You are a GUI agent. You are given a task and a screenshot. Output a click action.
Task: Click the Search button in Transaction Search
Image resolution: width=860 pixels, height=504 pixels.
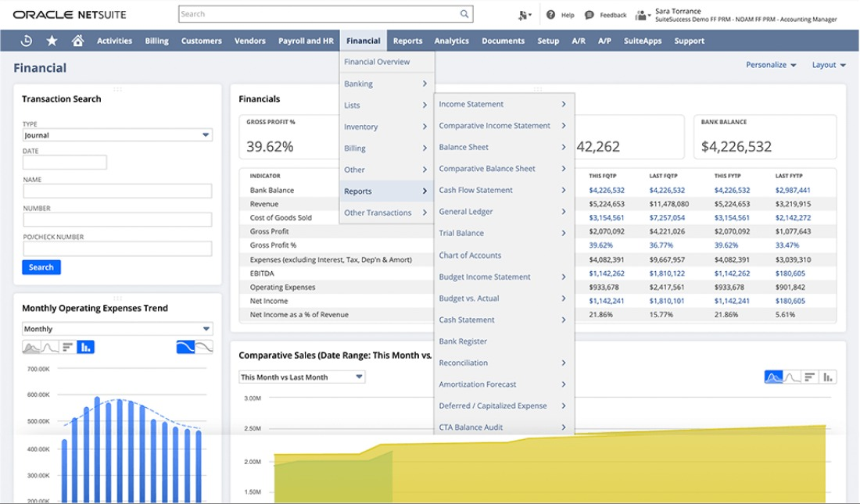click(41, 266)
